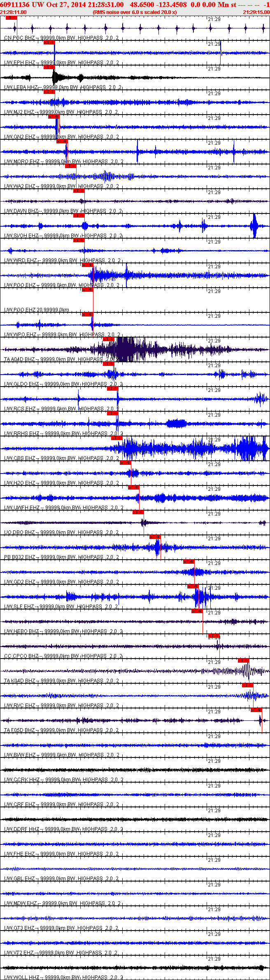Click the red pick marker on the CN.PGC trace
270x980 pixels.
point(12,18)
